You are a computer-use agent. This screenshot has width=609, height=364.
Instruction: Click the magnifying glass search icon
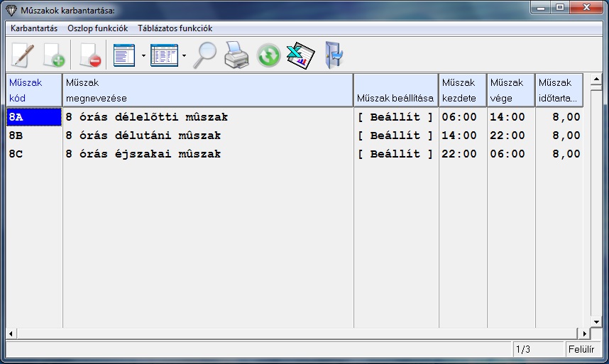tap(205, 55)
